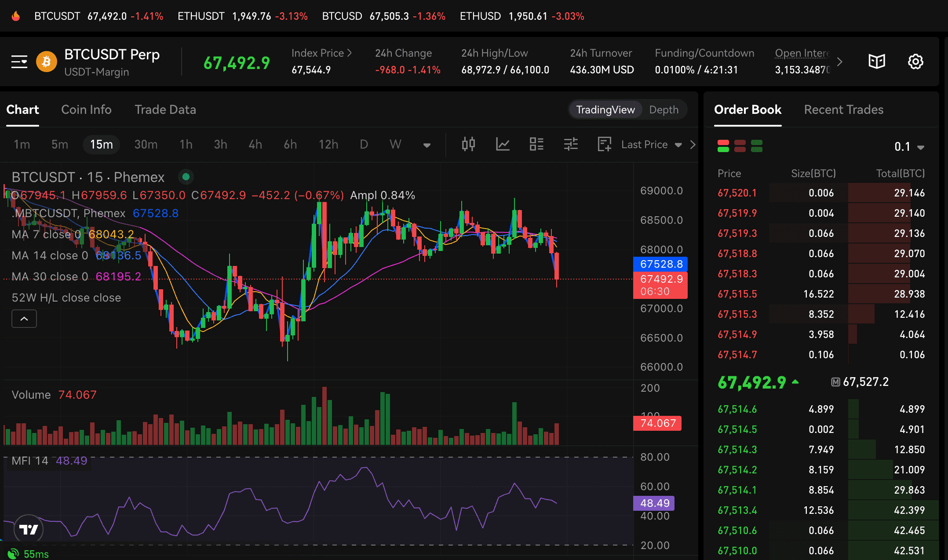Viewport: 948px width, 560px height.
Task: Open chart settings sliders icon
Action: tap(571, 144)
